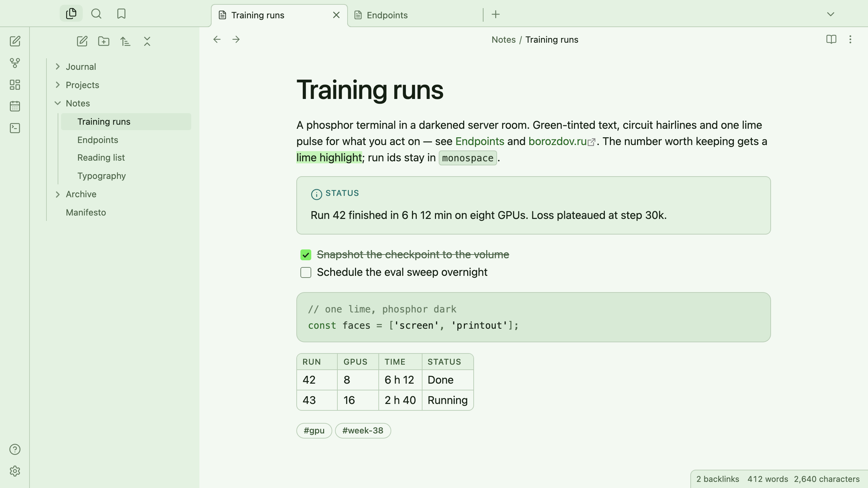Open graph view from the ribbon
This screenshot has width=868, height=488.
pos(15,63)
